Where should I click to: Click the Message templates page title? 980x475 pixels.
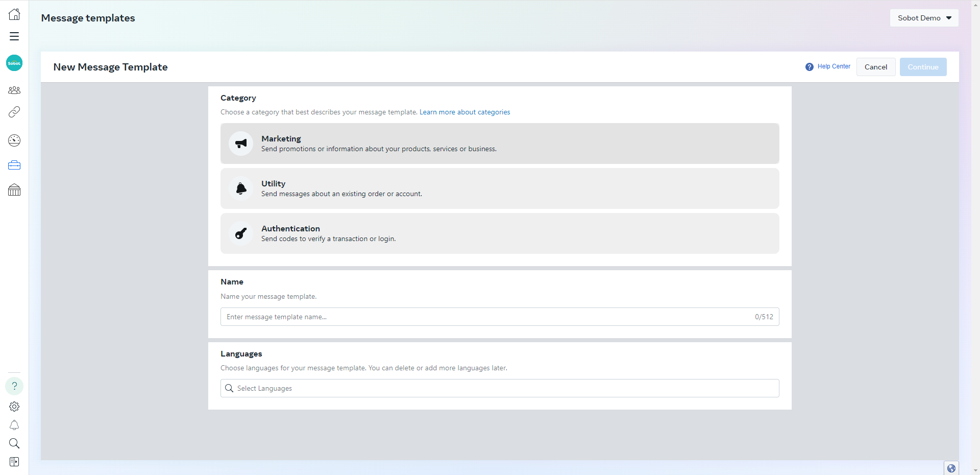tap(88, 18)
